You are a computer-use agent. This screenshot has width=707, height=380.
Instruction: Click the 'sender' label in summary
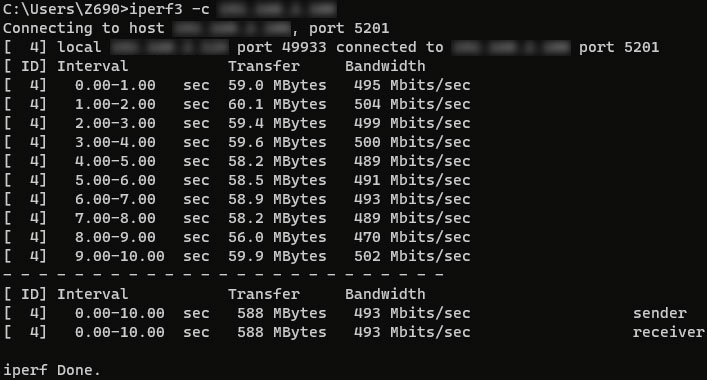660,313
